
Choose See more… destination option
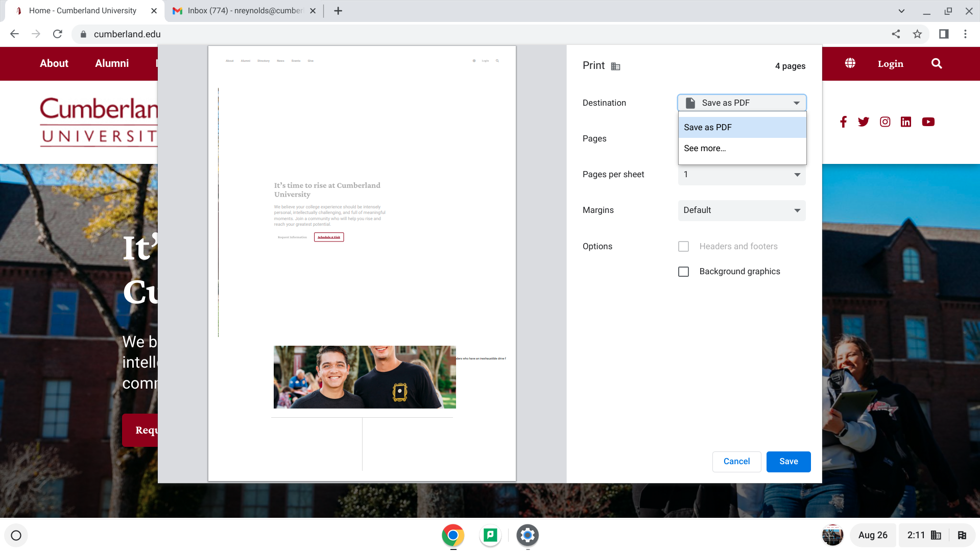[x=705, y=149]
